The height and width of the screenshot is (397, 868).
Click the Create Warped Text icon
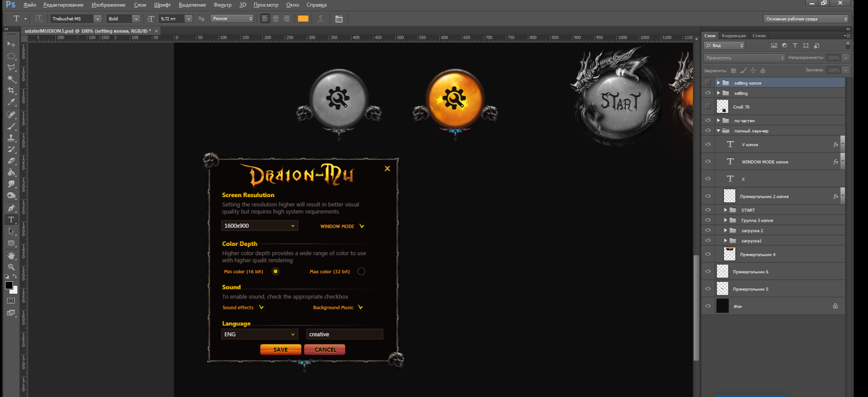click(x=320, y=19)
